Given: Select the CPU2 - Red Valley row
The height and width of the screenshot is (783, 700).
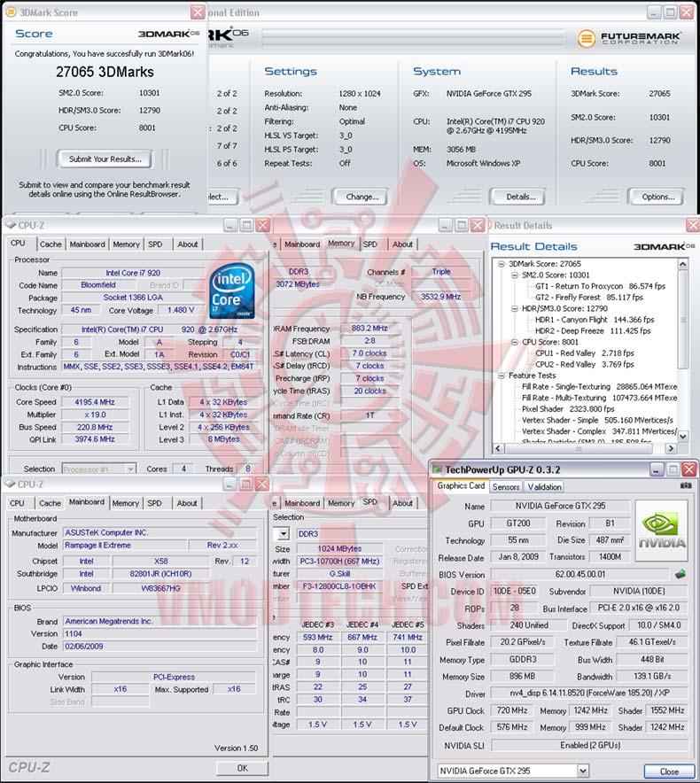Looking at the screenshot, I should click(585, 364).
